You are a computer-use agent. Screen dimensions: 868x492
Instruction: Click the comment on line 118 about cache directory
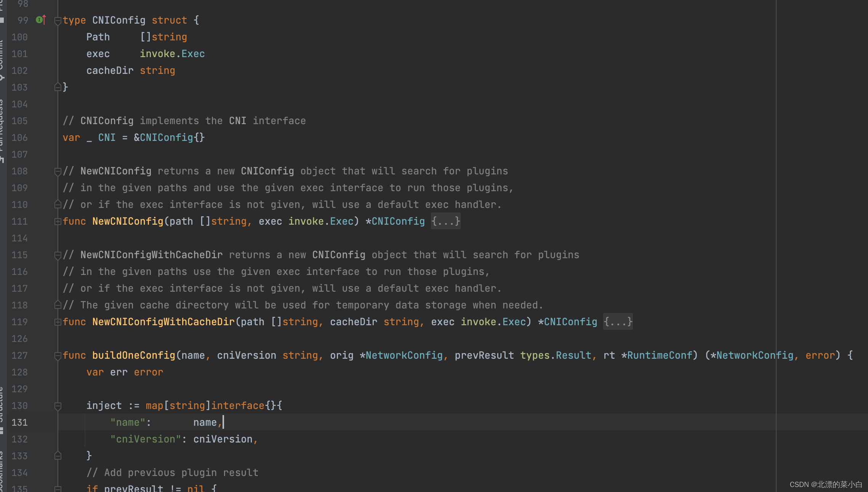tap(303, 305)
